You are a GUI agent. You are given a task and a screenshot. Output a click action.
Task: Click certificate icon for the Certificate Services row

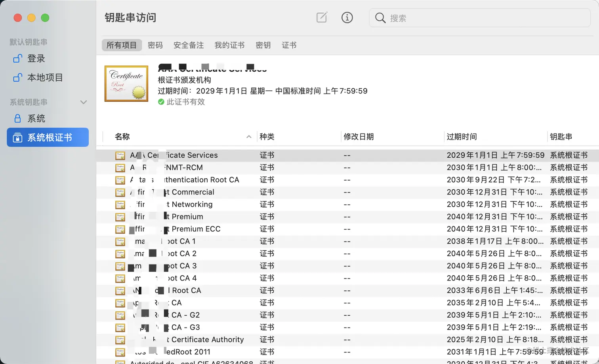[120, 156]
